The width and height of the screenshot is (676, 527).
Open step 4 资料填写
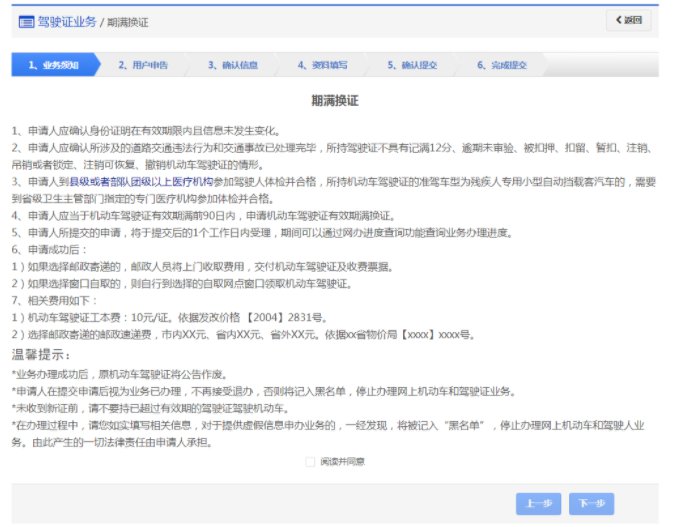pyautogui.click(x=322, y=65)
